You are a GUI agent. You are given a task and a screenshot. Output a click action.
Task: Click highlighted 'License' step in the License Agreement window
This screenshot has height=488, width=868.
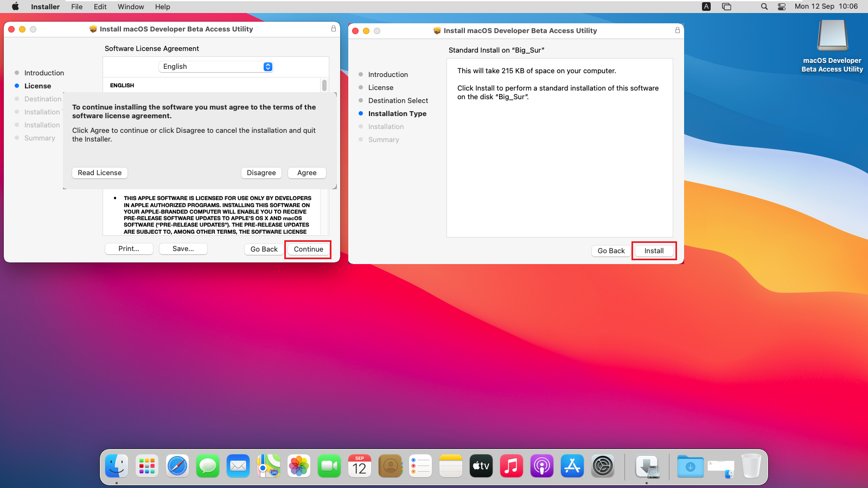38,86
